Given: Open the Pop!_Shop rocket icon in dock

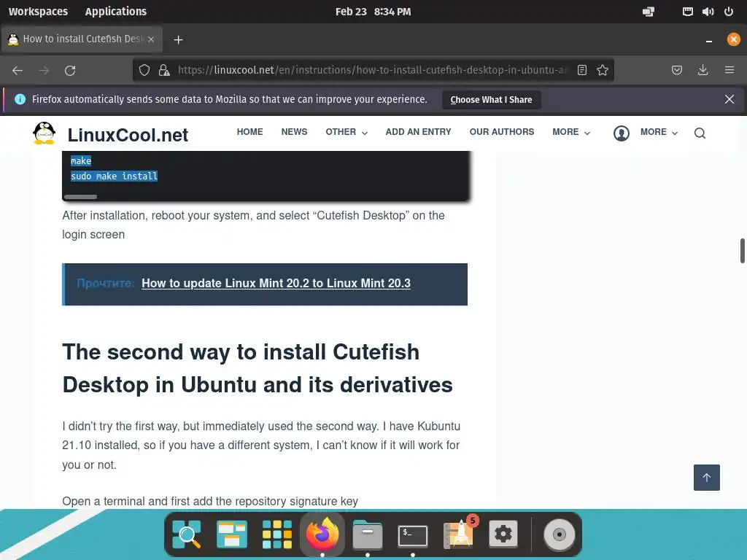Looking at the screenshot, I should (460, 533).
